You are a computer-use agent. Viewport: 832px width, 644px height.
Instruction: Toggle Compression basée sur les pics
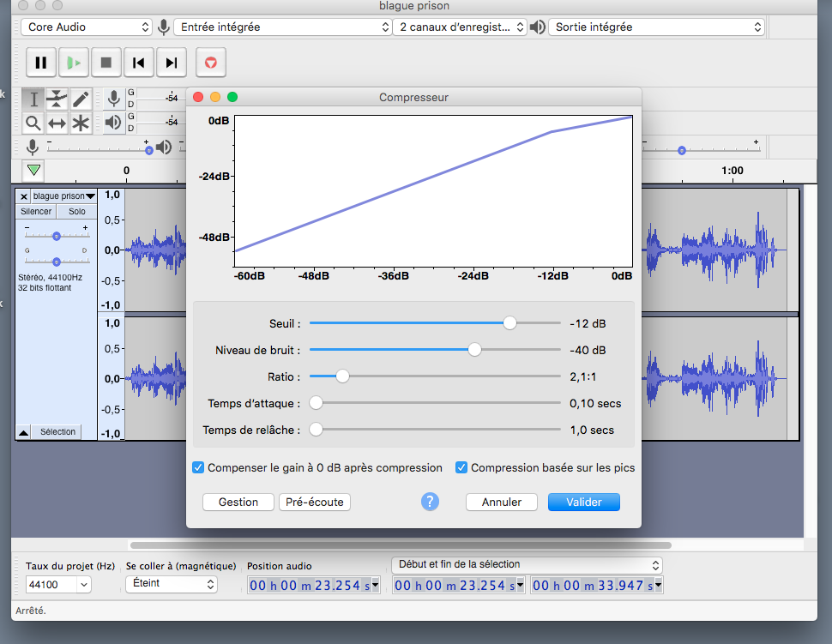pos(461,468)
